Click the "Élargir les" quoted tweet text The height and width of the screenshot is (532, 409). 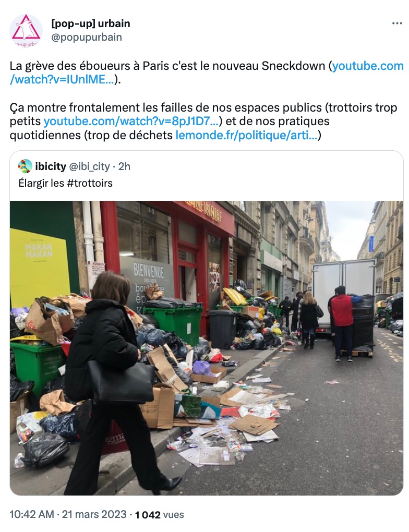pyautogui.click(x=41, y=183)
